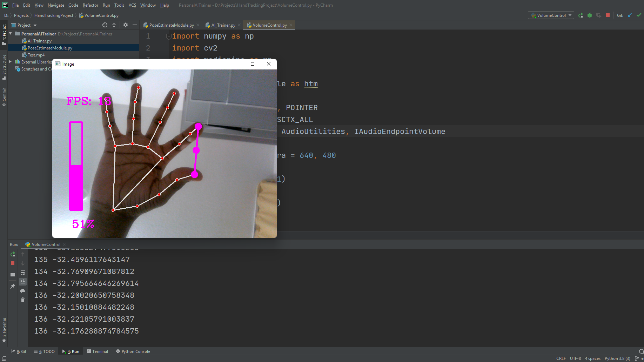Stop the process in Run panel
The image size is (644, 362).
(x=13, y=263)
